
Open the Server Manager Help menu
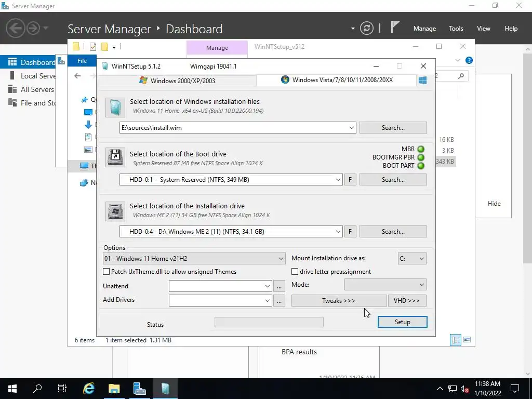point(511,29)
